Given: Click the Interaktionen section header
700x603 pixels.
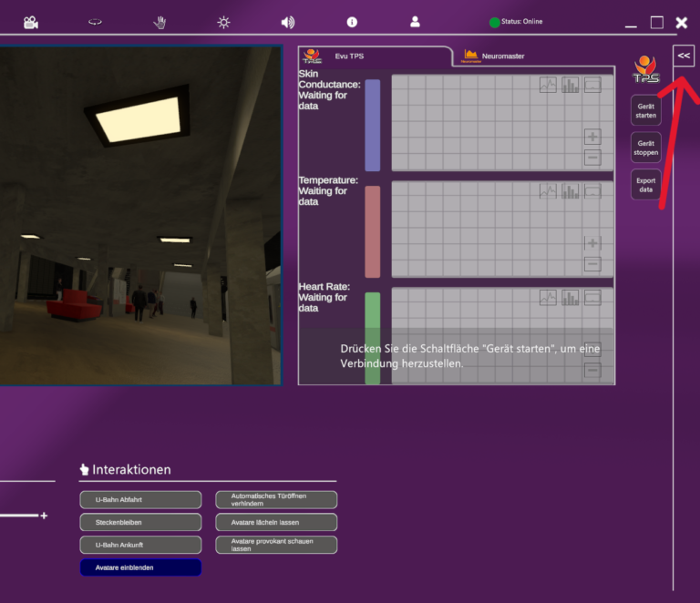Looking at the screenshot, I should click(126, 470).
